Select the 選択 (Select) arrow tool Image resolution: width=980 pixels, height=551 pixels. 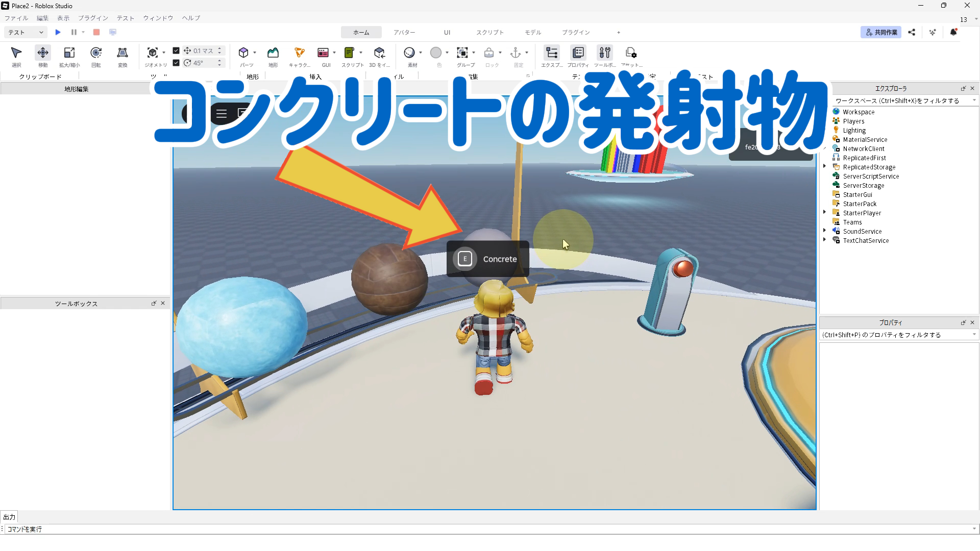tap(16, 53)
